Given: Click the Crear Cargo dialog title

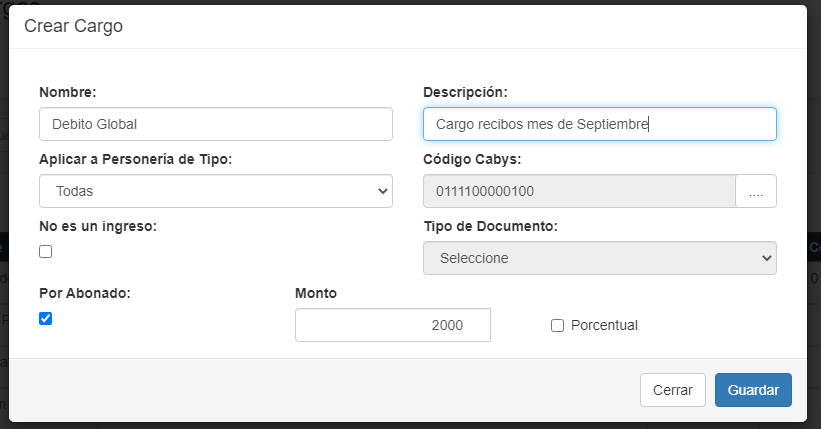Looking at the screenshot, I should point(74,27).
